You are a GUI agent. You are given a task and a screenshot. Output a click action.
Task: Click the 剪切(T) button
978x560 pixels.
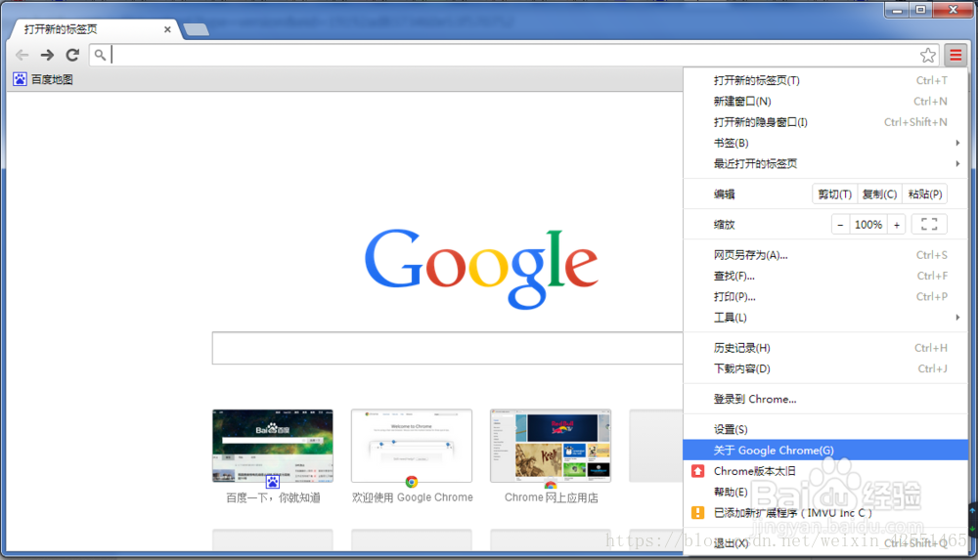tap(834, 194)
